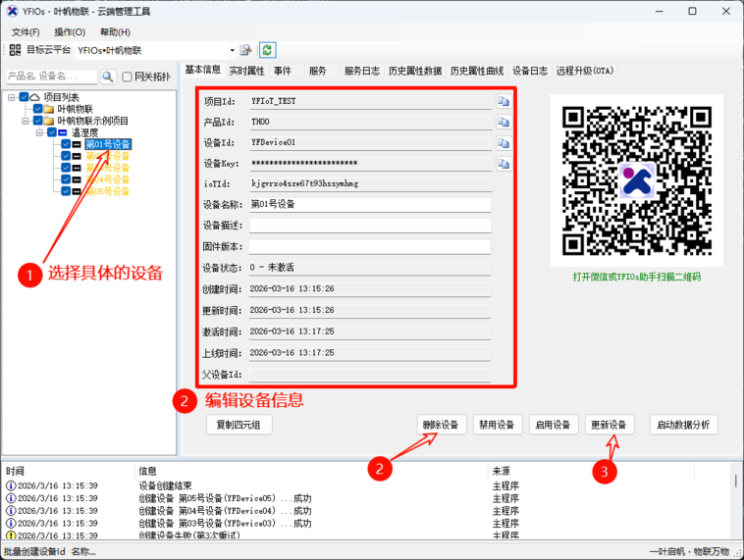Screen dimensions: 744x560
Task: Open the 文件(F) menu
Action: [26, 32]
